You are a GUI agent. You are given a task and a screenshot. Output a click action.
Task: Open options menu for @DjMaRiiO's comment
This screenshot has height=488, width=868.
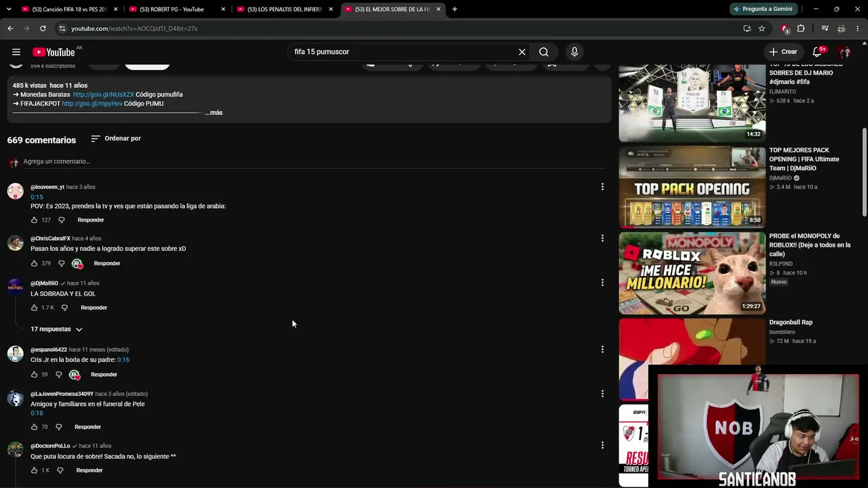coord(602,283)
